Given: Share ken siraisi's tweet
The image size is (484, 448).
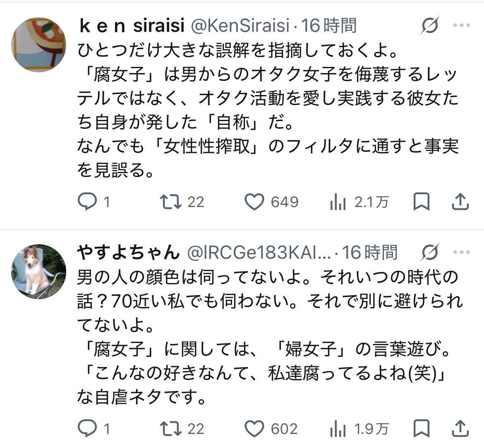Looking at the screenshot, I should pos(460,201).
